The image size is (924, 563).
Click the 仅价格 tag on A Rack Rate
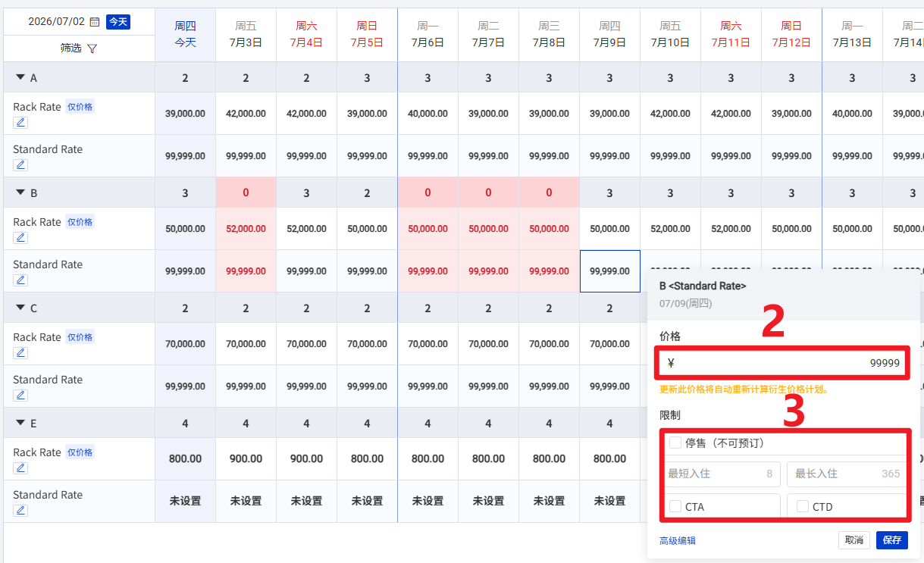pyautogui.click(x=80, y=107)
